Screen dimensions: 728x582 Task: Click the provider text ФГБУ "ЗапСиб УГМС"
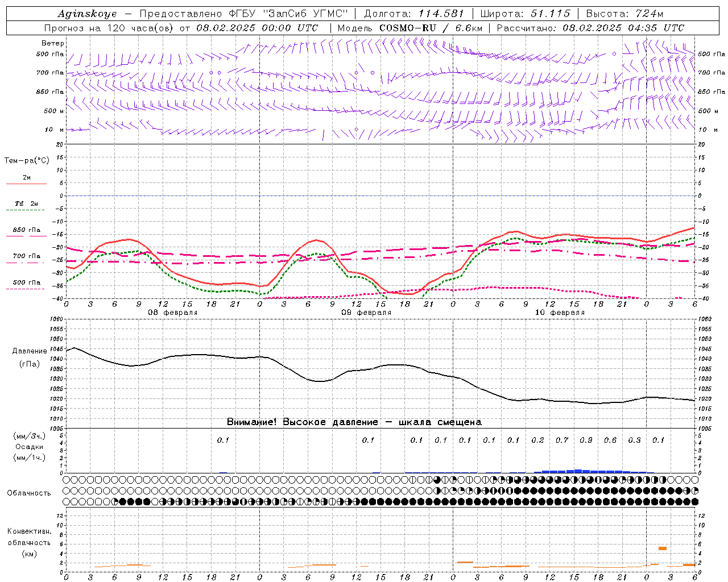[x=288, y=14]
